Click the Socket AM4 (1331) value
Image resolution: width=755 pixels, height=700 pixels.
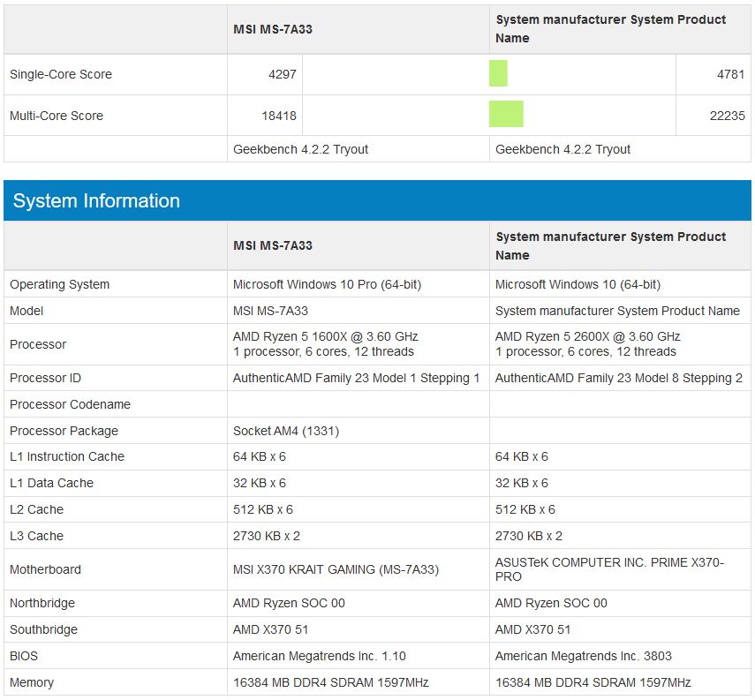[x=286, y=431]
